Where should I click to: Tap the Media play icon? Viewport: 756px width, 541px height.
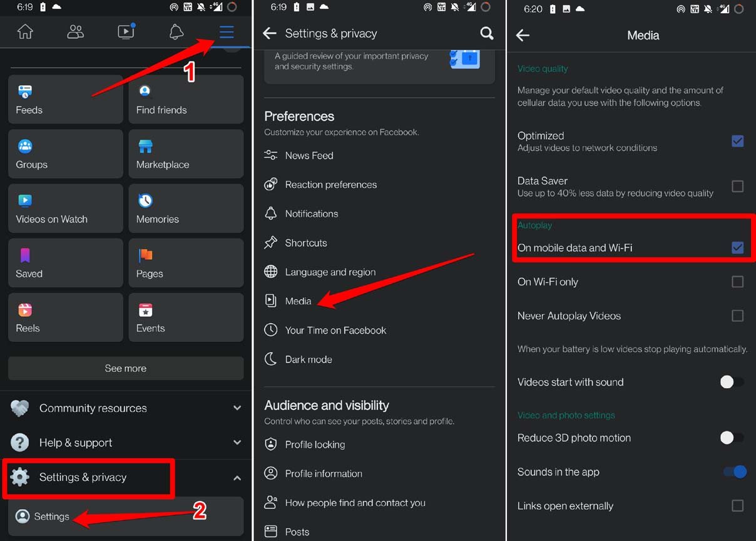click(270, 301)
